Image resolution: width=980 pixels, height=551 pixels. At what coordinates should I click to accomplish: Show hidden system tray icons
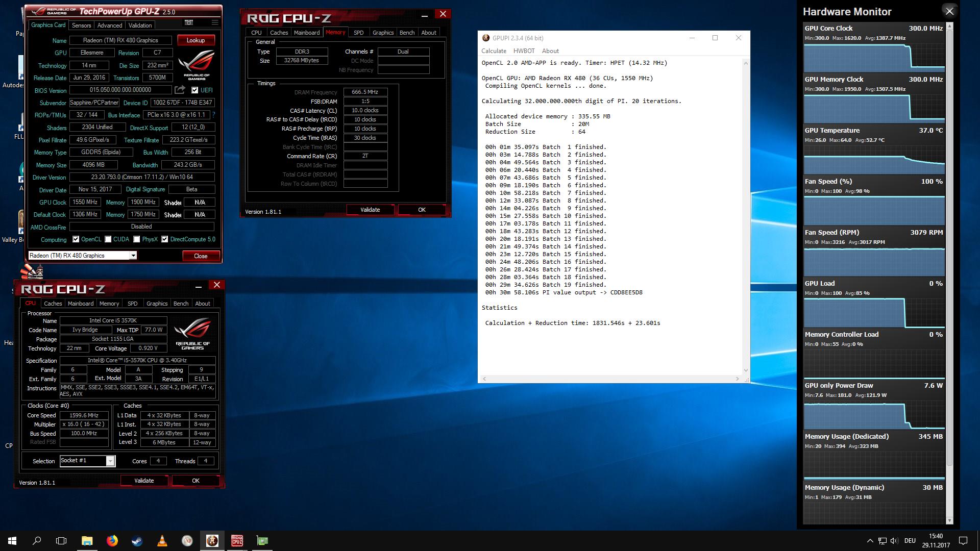870,541
